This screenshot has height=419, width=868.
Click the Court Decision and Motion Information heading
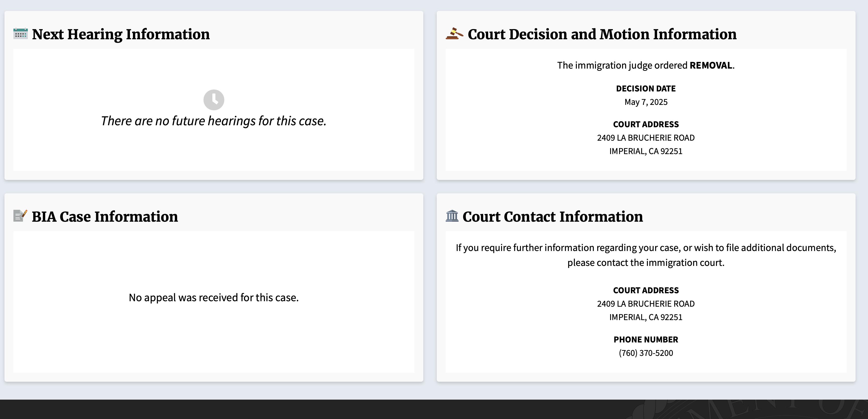tap(602, 34)
